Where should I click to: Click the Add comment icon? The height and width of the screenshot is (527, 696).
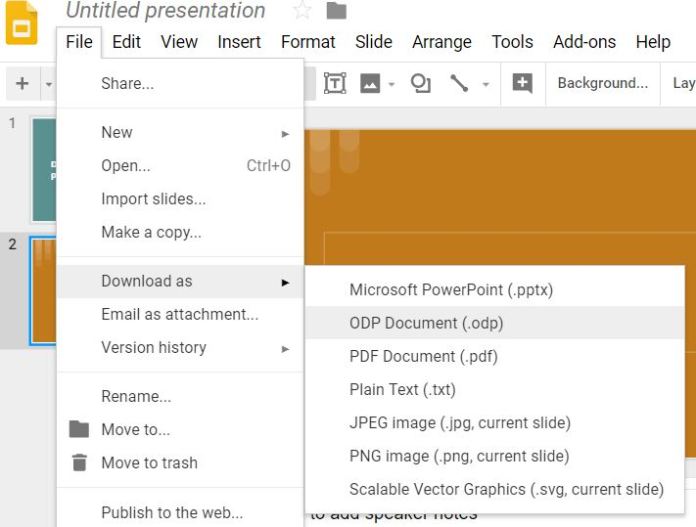tap(522, 83)
